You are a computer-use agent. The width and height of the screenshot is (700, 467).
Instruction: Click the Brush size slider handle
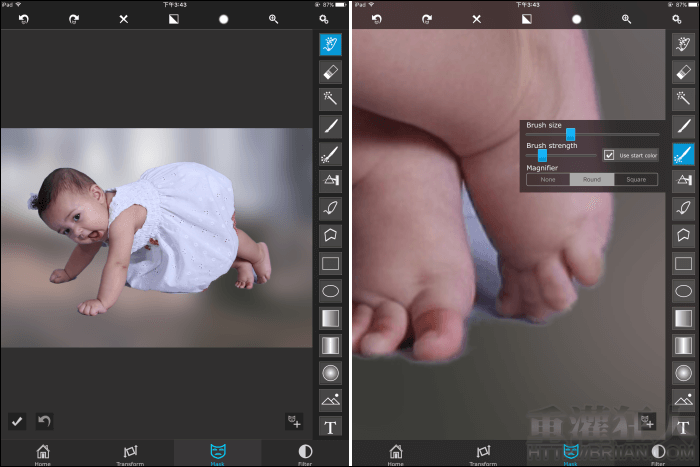(570, 134)
